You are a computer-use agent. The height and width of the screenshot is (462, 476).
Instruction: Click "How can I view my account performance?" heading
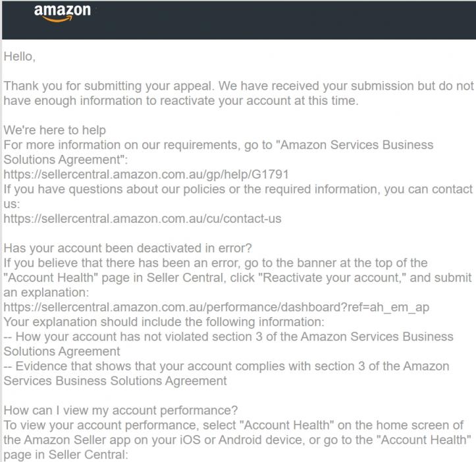120,411
